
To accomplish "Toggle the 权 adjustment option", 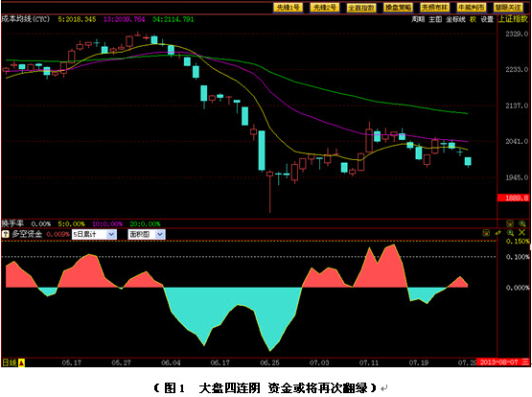I will coord(473,19).
